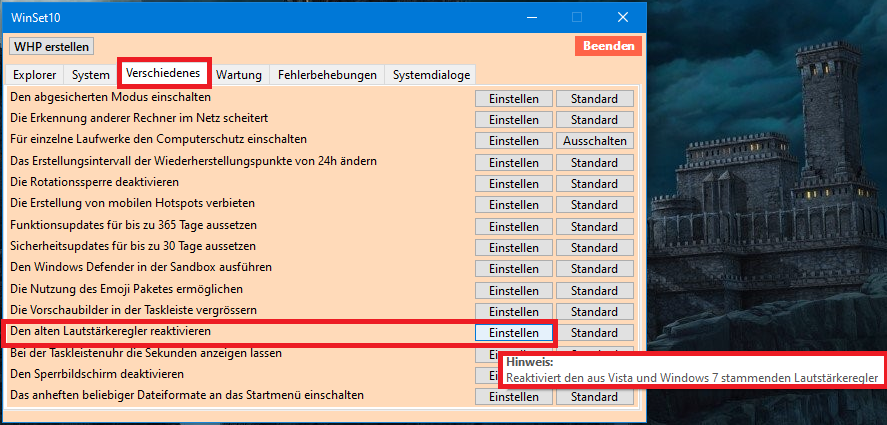Select the Verschiedenes tab
The image size is (887, 425).
pos(163,73)
